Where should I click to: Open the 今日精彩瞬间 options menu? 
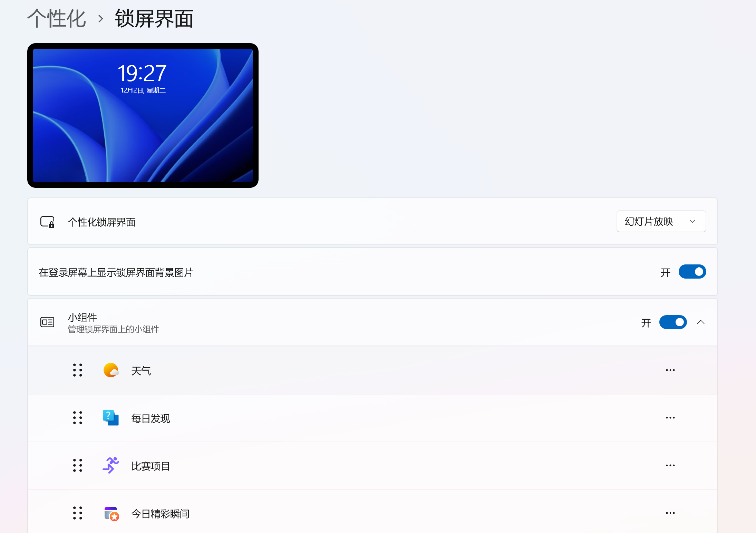pos(670,513)
